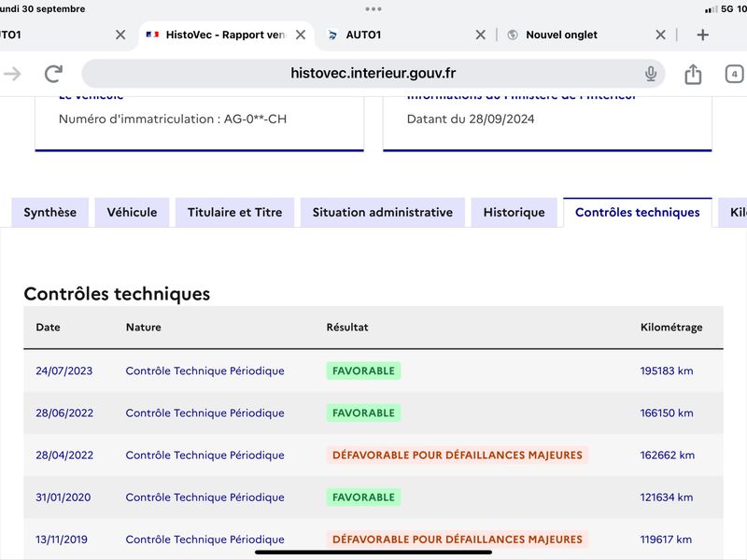
Task: Open the Situation administrative tab
Action: (383, 213)
